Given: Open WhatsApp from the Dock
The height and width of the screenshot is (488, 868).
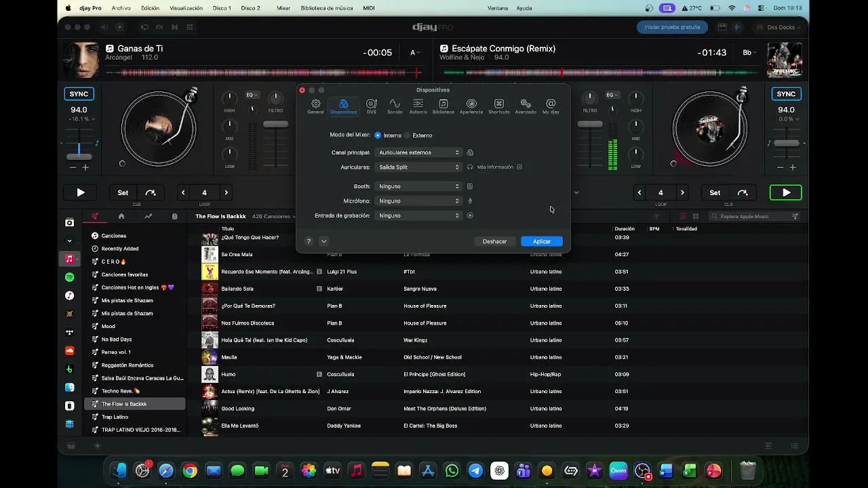Looking at the screenshot, I should tap(452, 470).
